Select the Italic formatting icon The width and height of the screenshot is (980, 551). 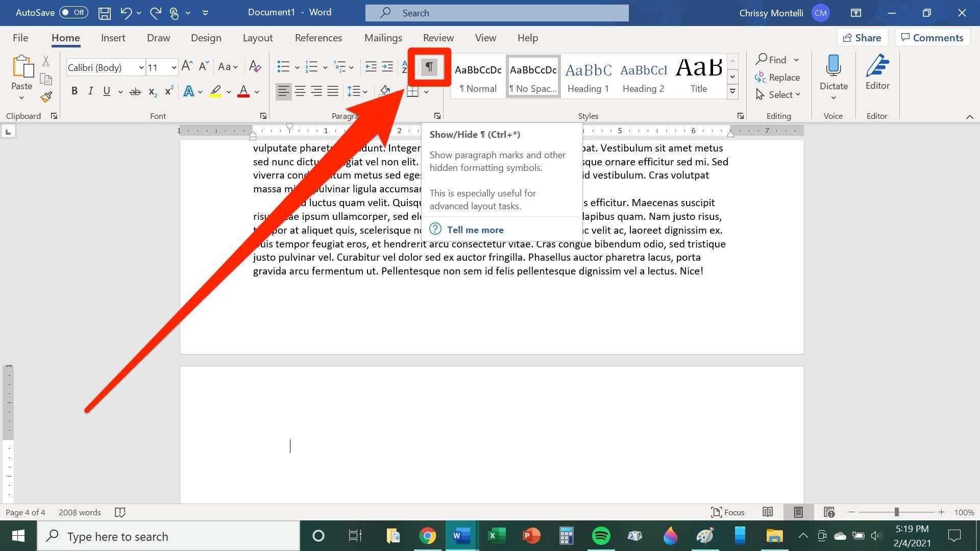89,91
